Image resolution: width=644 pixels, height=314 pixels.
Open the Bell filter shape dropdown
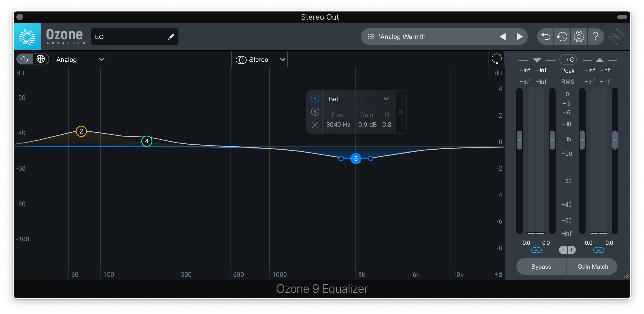359,99
